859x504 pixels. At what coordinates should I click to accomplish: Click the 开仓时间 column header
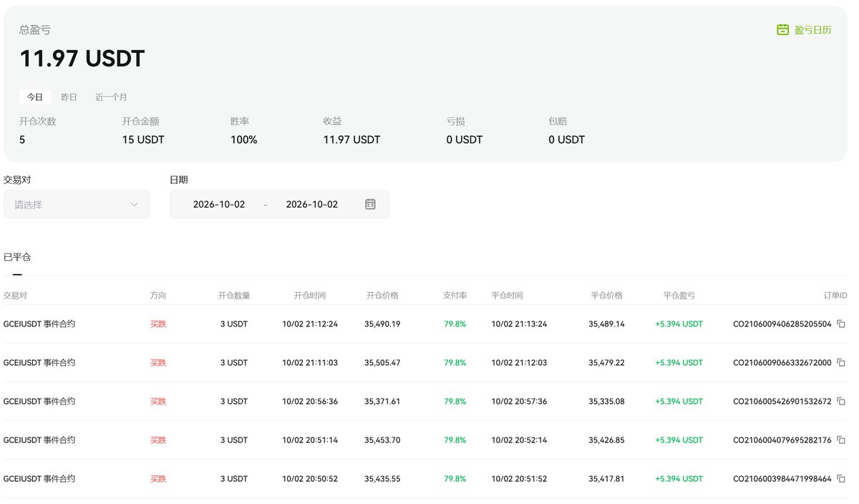pos(310,295)
